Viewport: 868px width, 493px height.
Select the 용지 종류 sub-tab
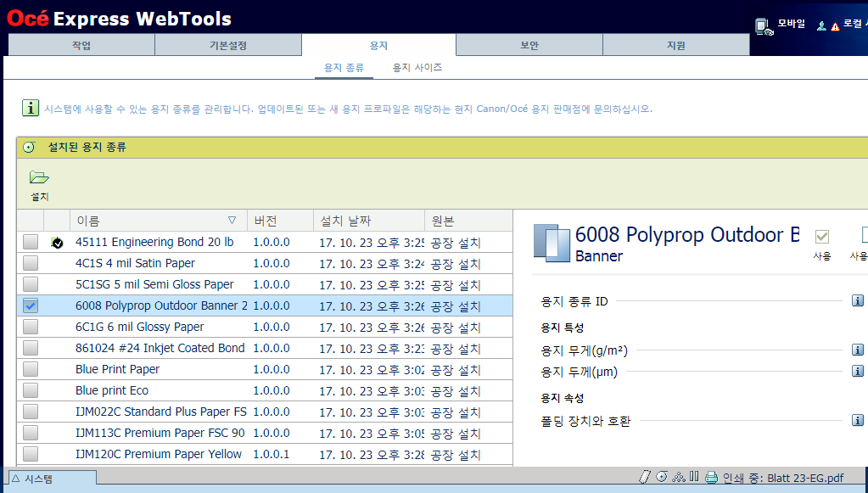pyautogui.click(x=344, y=68)
